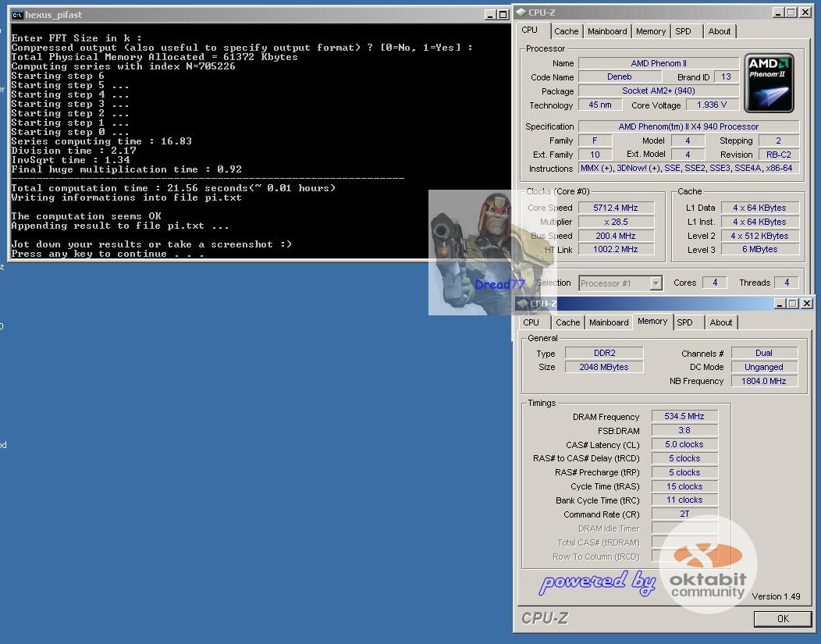
Task: Click the Bank Cycle Time value 11 clocks
Action: (x=684, y=500)
